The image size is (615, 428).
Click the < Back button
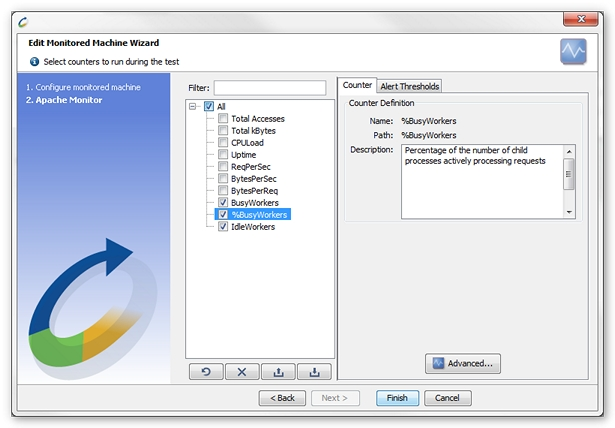tap(282, 398)
